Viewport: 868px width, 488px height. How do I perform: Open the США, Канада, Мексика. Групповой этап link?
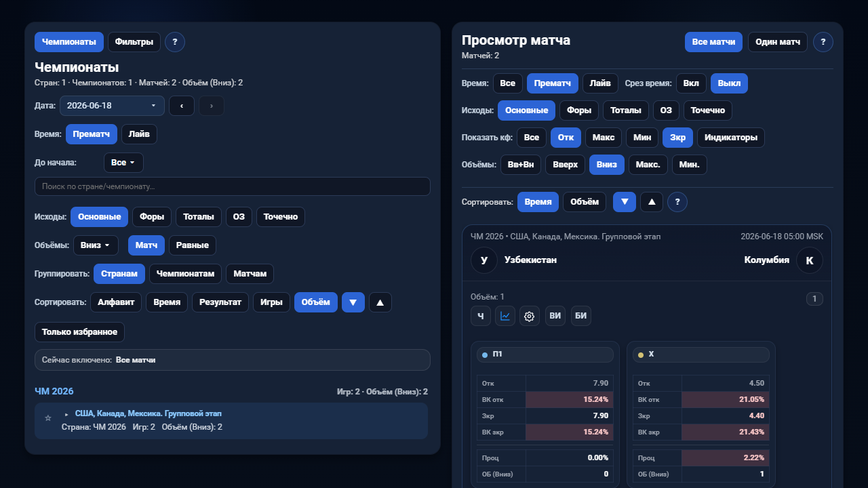(148, 413)
